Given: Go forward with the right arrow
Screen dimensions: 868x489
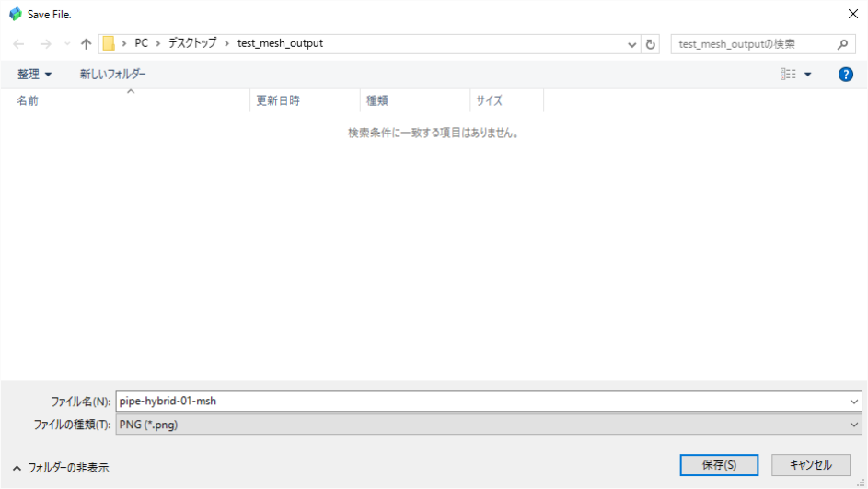Looking at the screenshot, I should 45,44.
